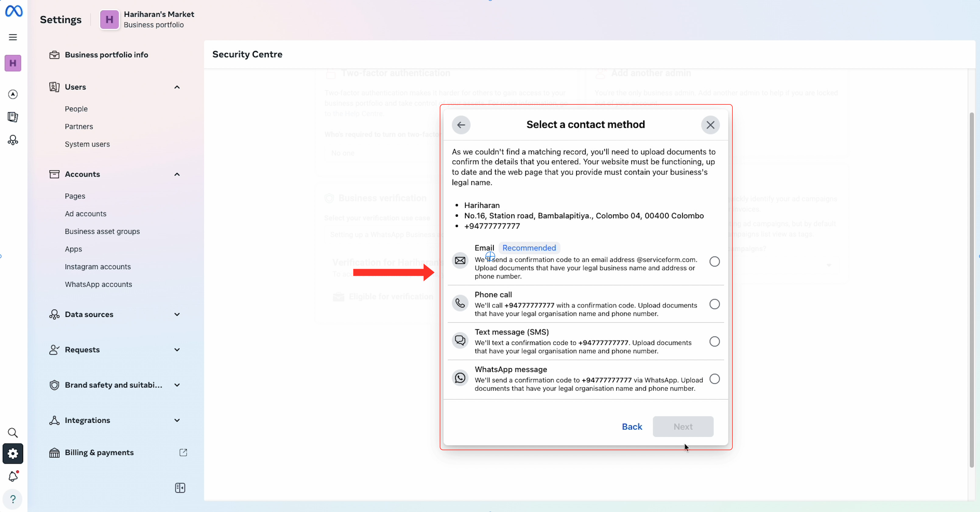Open WhatsApp accounts page
The width and height of the screenshot is (980, 512).
click(99, 285)
